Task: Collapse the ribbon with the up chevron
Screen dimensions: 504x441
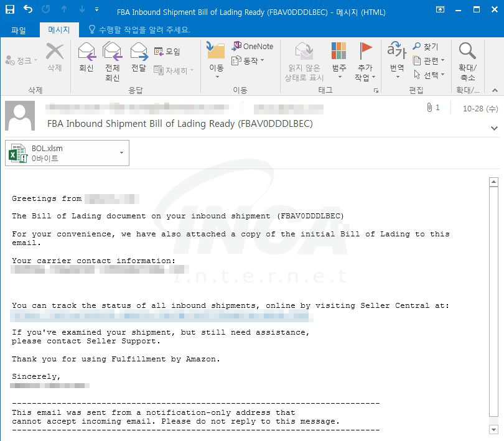Action: pyautogui.click(x=495, y=91)
